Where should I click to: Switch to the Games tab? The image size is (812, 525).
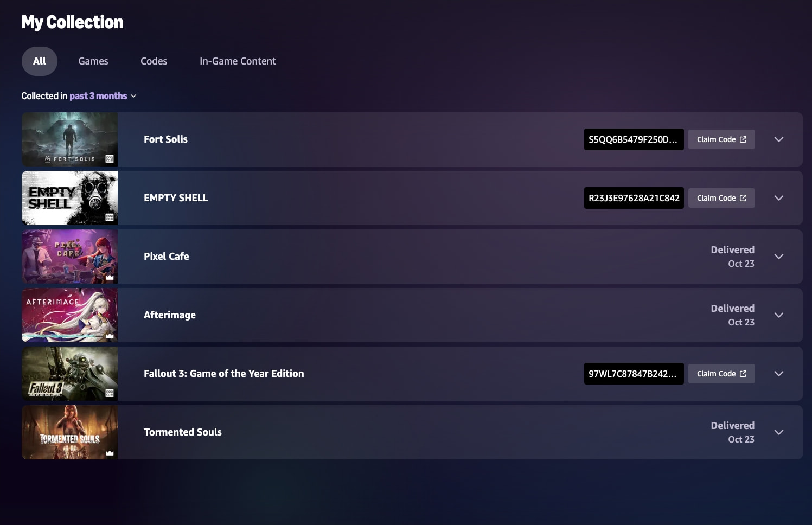pyautogui.click(x=93, y=61)
